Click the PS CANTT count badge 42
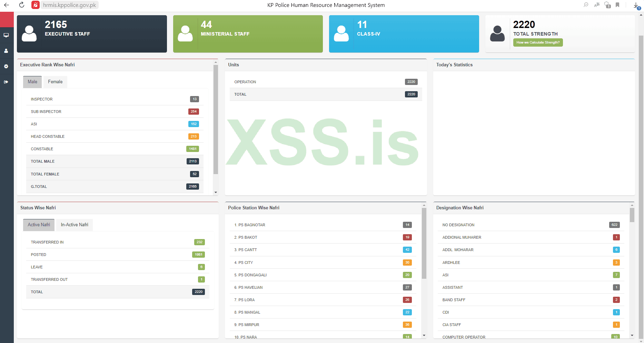644x343 pixels. point(407,250)
